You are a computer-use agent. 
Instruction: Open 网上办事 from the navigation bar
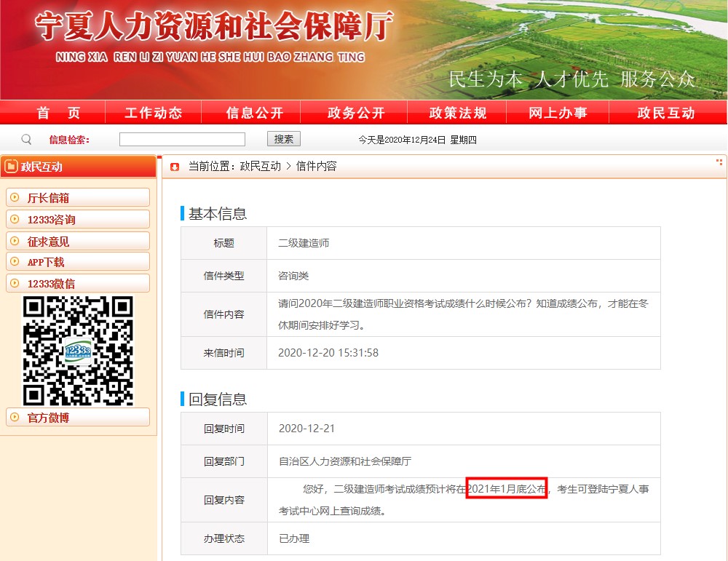tap(558, 113)
